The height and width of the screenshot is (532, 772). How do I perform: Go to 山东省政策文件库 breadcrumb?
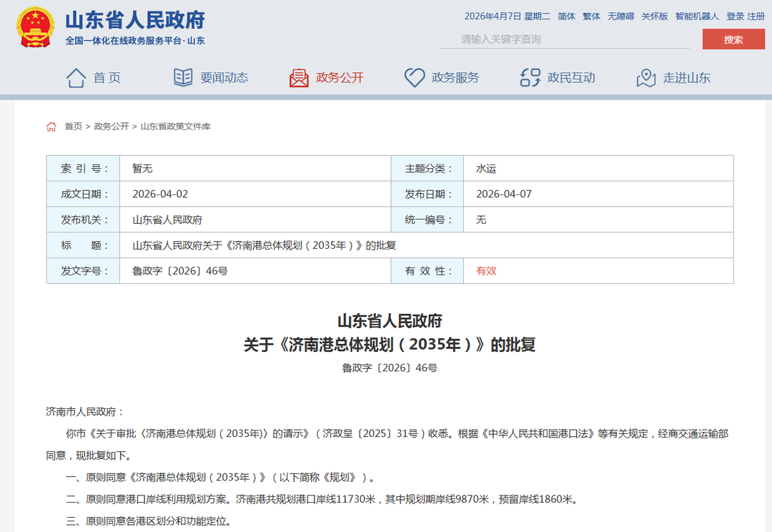(175, 127)
